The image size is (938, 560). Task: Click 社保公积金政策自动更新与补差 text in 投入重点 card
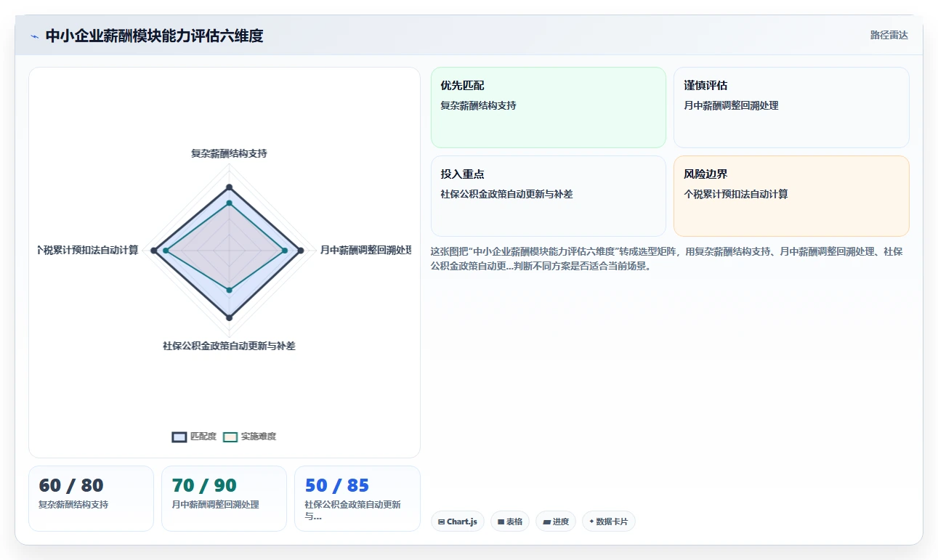[x=506, y=194]
